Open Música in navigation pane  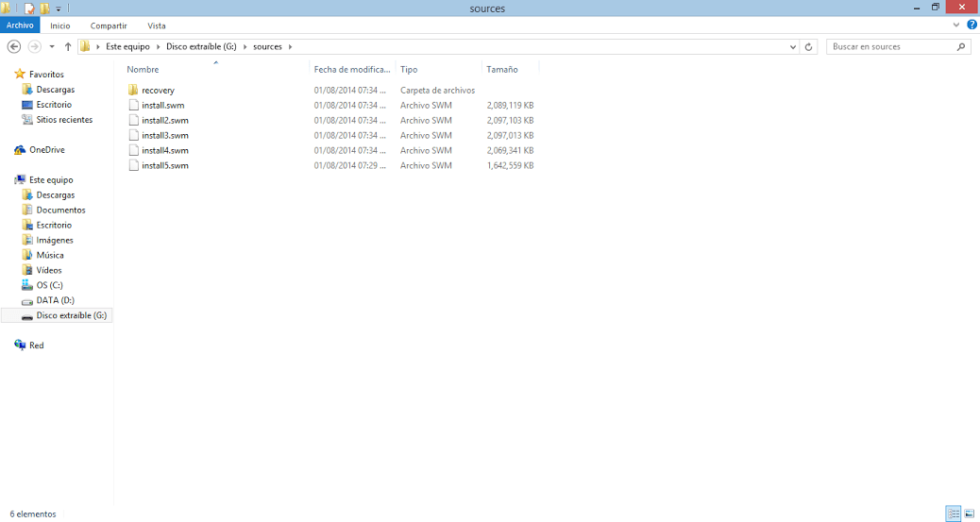point(50,255)
